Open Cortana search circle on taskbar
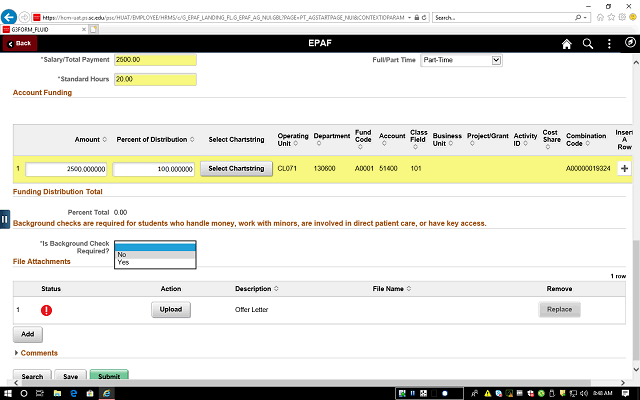This screenshot has height=400, width=640. [x=24, y=393]
